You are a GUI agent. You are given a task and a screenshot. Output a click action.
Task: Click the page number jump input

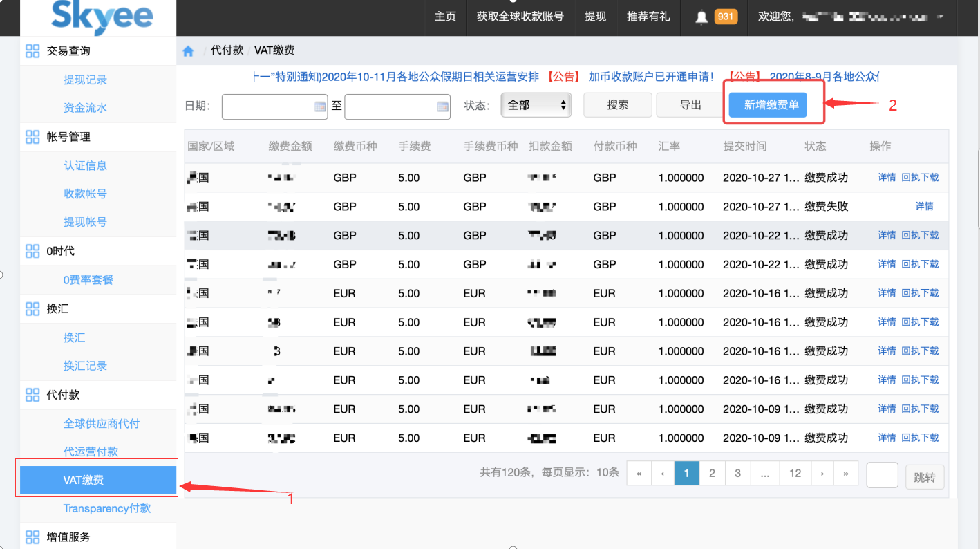tap(882, 476)
